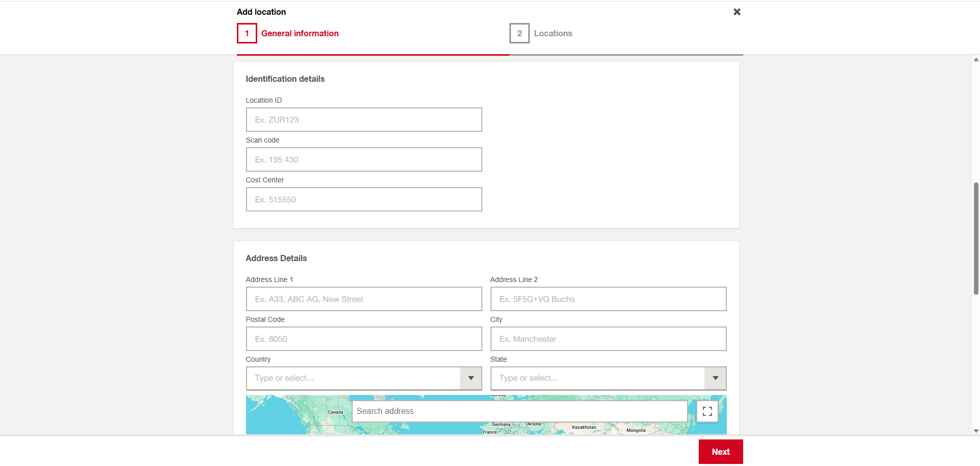This screenshot has height=466, width=980.
Task: Click the page scroll down arrow
Action: pyautogui.click(x=976, y=431)
